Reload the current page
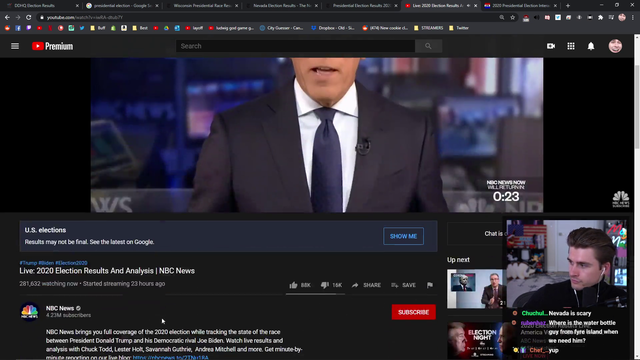 [x=29, y=17]
